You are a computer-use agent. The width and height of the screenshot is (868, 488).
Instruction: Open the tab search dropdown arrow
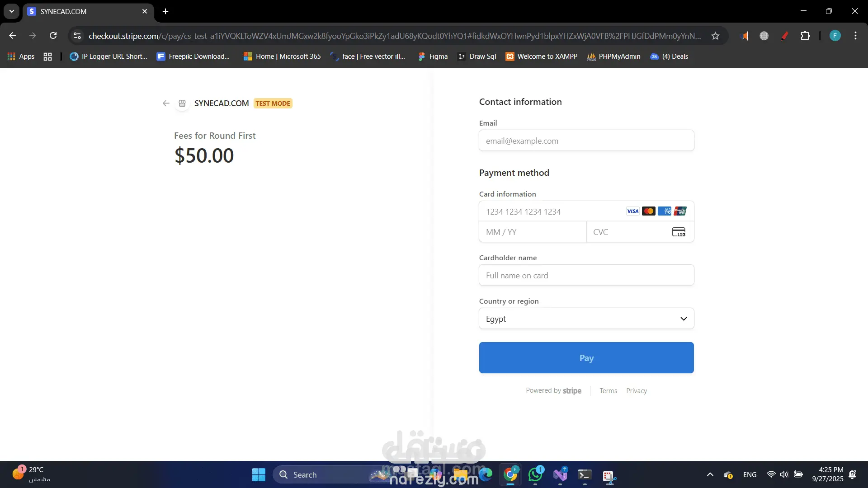12,11
